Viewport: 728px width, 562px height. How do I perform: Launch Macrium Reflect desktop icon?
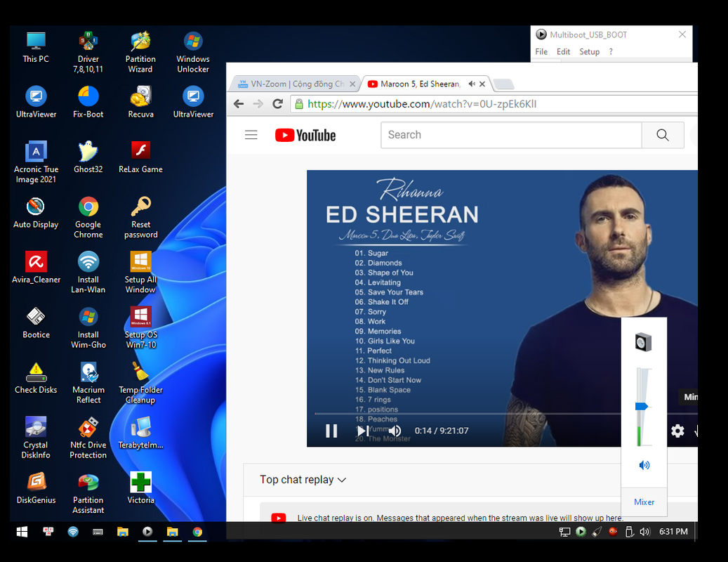click(x=88, y=383)
